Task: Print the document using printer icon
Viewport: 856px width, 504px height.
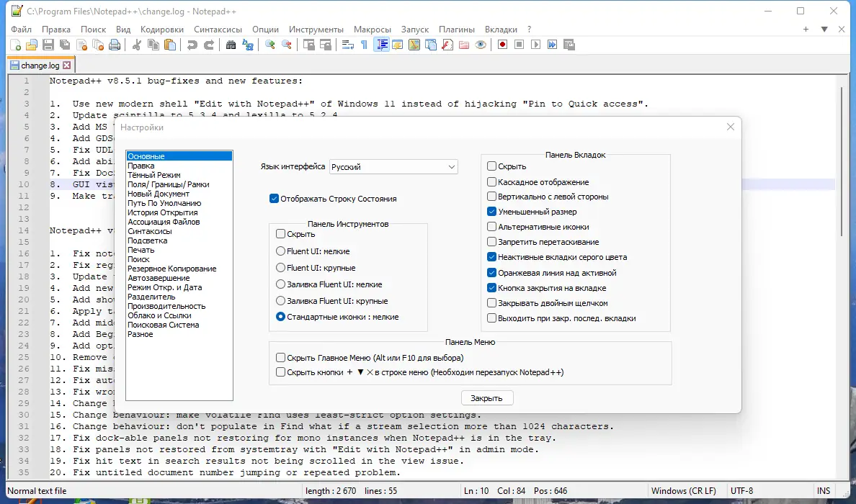Action: click(x=115, y=45)
